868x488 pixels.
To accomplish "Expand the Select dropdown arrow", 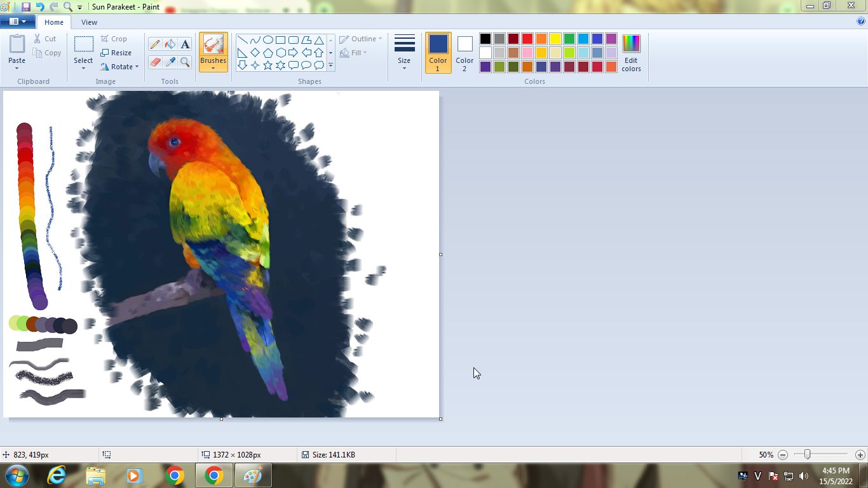I will pyautogui.click(x=83, y=67).
